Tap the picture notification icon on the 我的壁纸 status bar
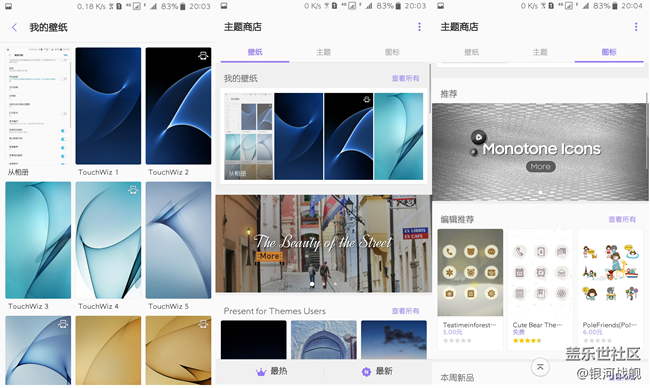The image size is (650, 388). pos(8,6)
